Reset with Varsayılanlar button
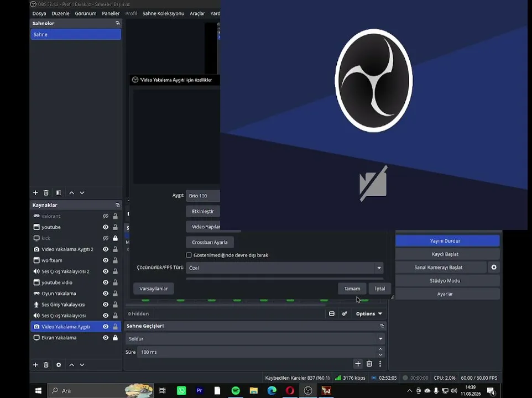 (154, 289)
